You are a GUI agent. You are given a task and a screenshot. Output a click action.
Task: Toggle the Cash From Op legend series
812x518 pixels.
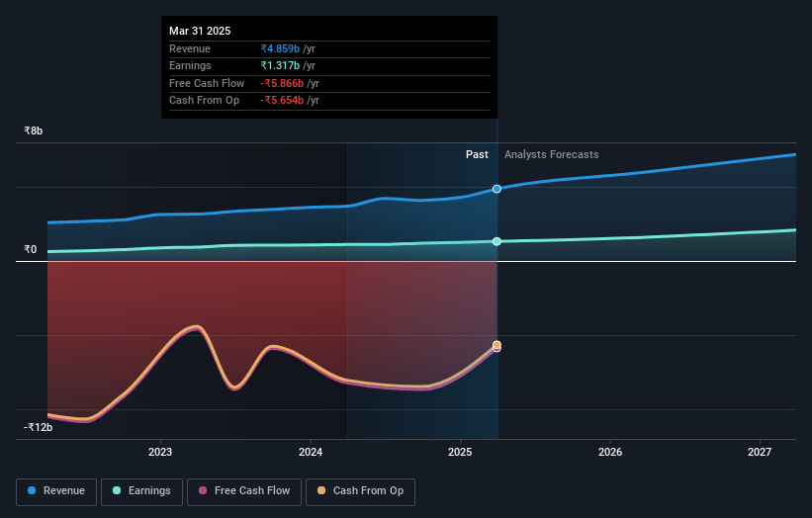[x=360, y=491]
